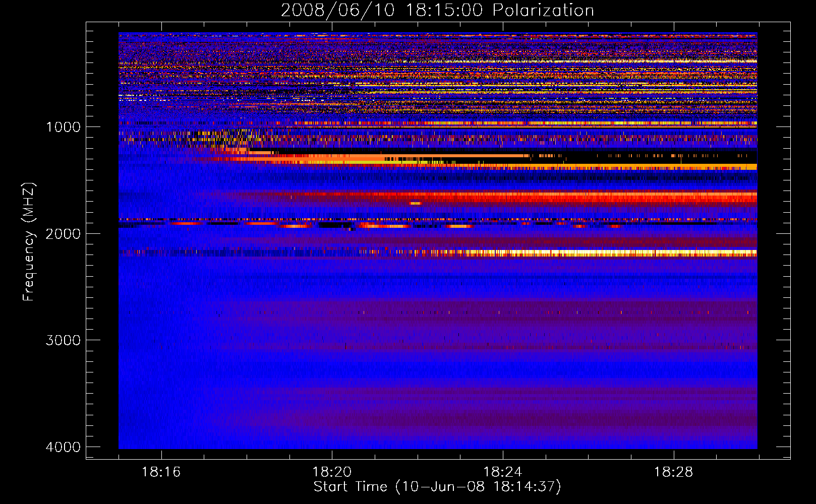Click the 18:24 time tick label

coord(503,472)
